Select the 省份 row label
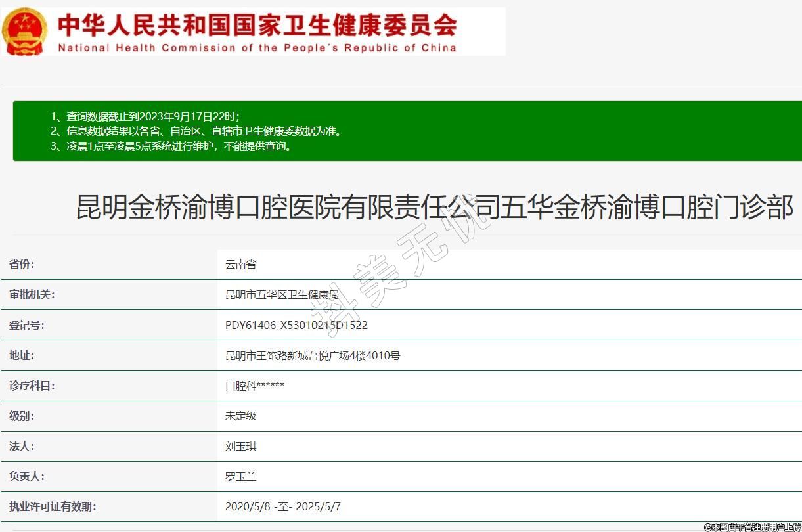This screenshot has height=532, width=802. coord(22,265)
